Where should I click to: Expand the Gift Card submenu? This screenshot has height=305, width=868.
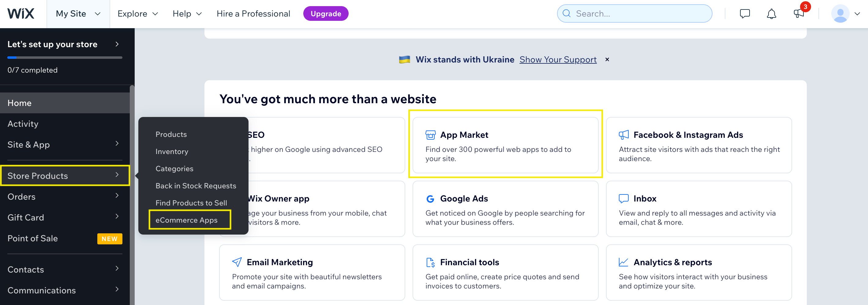point(117,217)
